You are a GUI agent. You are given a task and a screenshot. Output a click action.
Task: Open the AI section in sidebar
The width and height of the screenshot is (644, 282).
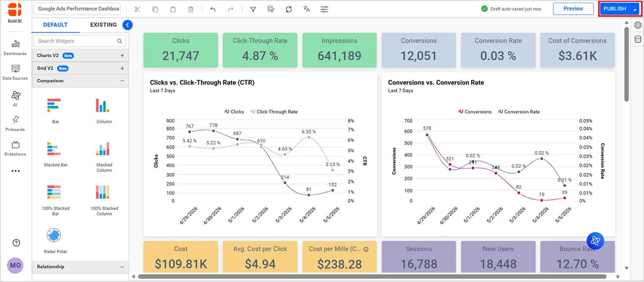(16, 98)
